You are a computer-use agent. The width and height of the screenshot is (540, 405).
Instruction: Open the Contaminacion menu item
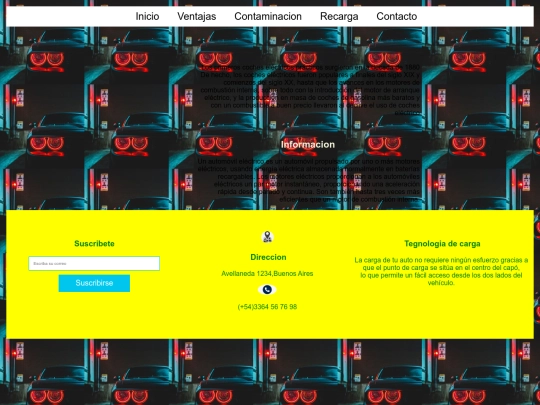coord(268,16)
